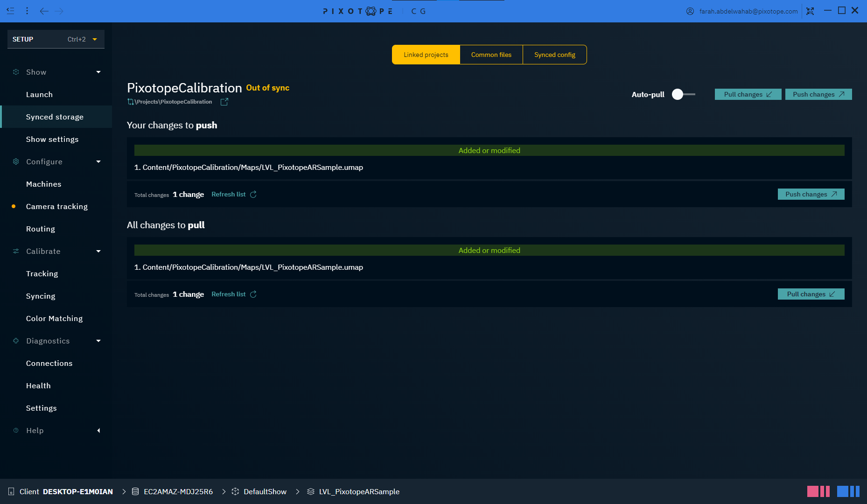Viewport: 867px width, 504px height.
Task: Click the refresh icon in pull section
Action: click(x=253, y=294)
